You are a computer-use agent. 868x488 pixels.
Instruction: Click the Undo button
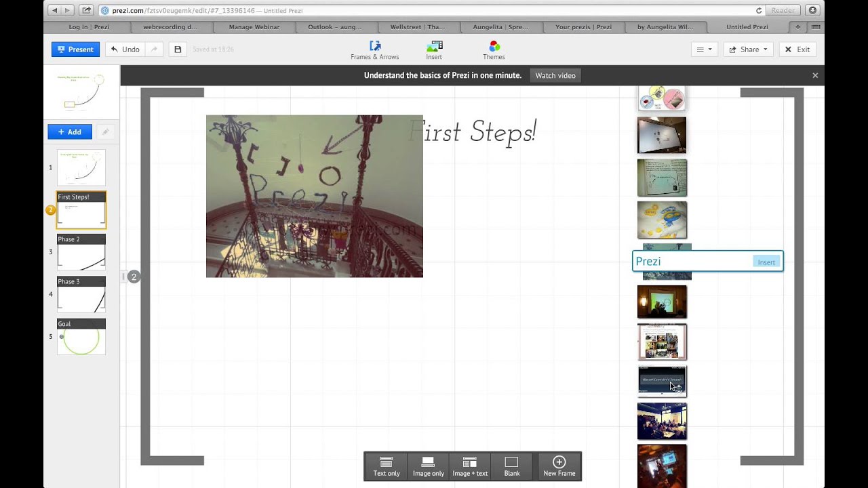click(x=126, y=49)
